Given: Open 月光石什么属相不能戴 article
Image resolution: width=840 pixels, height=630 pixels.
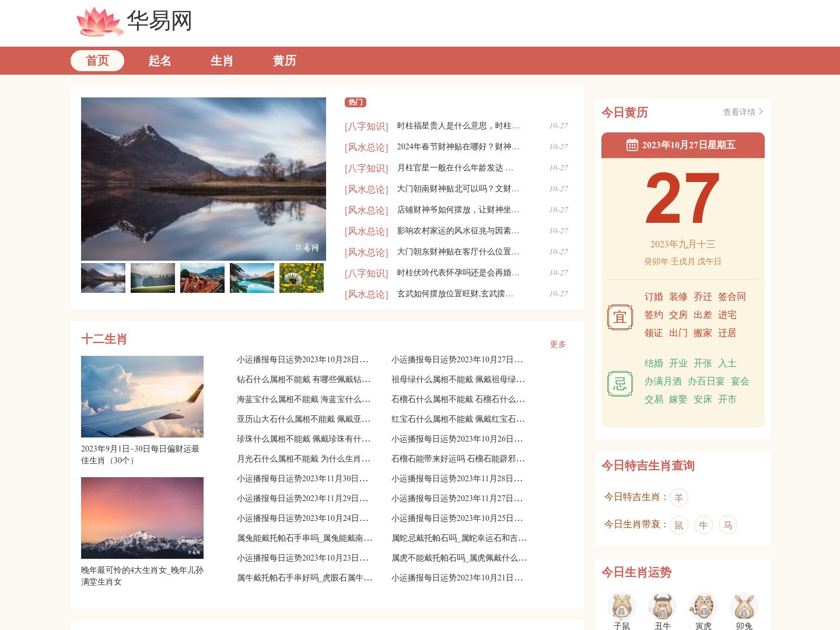Looking at the screenshot, I should (303, 459).
